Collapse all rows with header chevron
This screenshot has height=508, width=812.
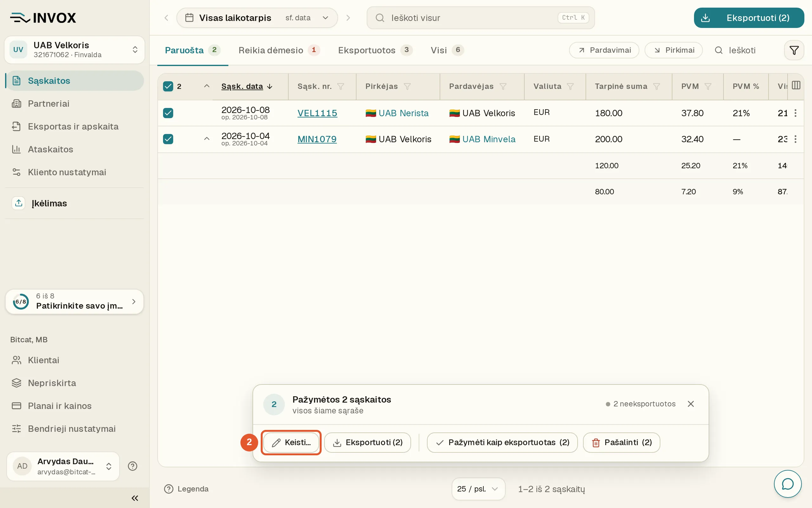tap(207, 86)
